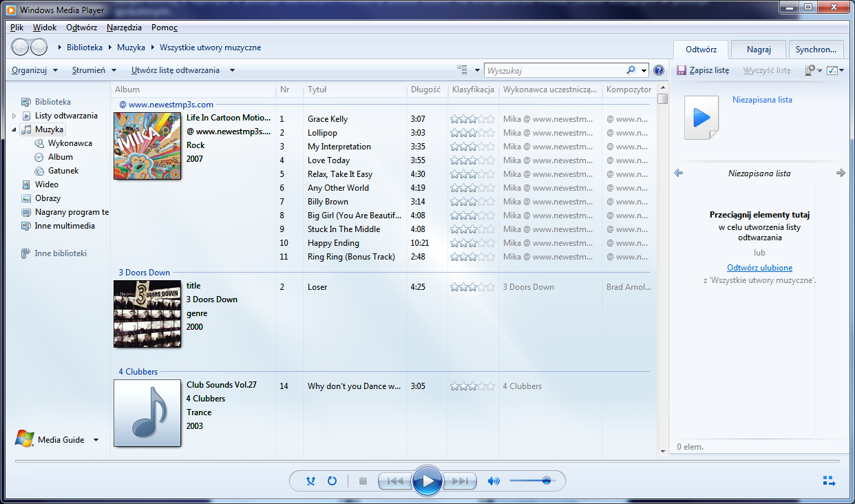Open the Obrazy library category
Screen dimensions: 855x504
point(48,198)
